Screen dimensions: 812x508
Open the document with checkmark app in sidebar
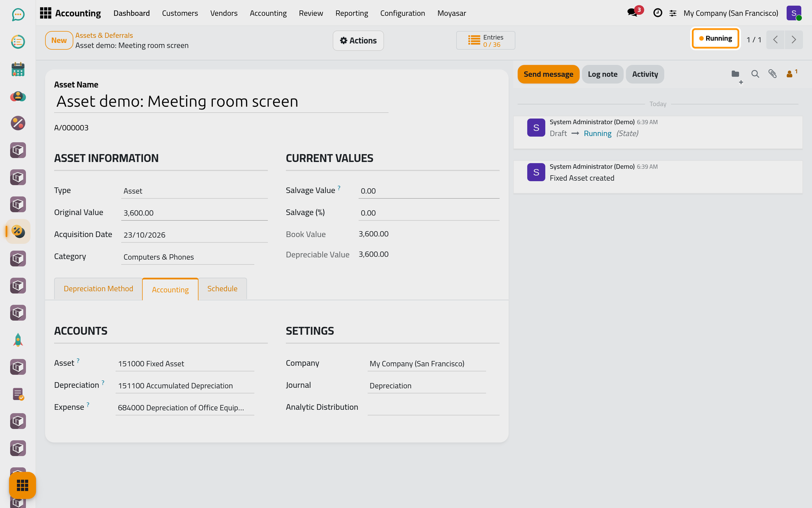(18, 394)
